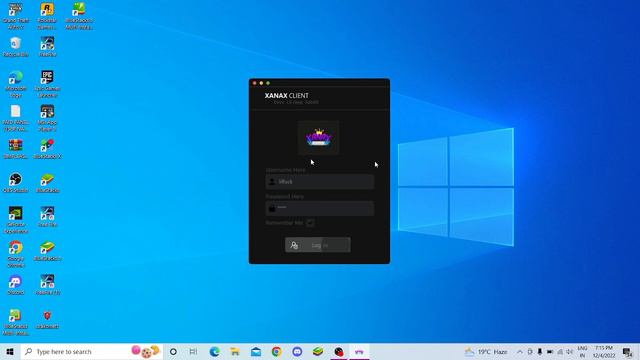Open BlueStacks from the taskbar
640x360 pixels.
coord(318,351)
